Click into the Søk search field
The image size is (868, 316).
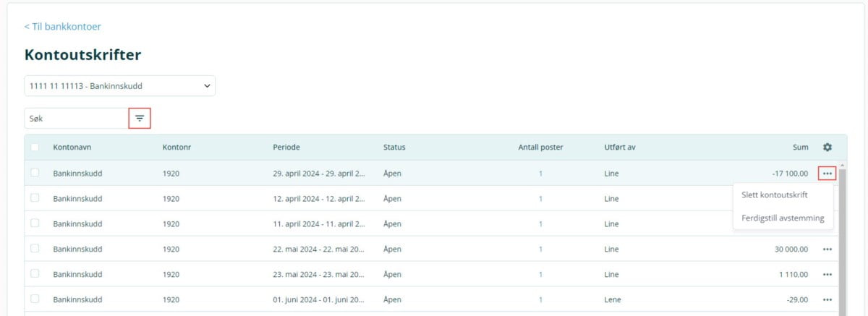coord(75,118)
